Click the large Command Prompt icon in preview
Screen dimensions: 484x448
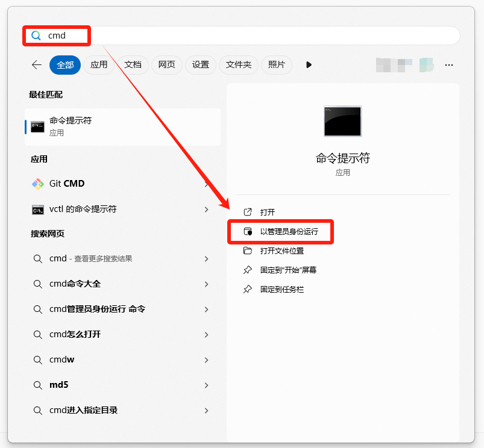(x=342, y=121)
